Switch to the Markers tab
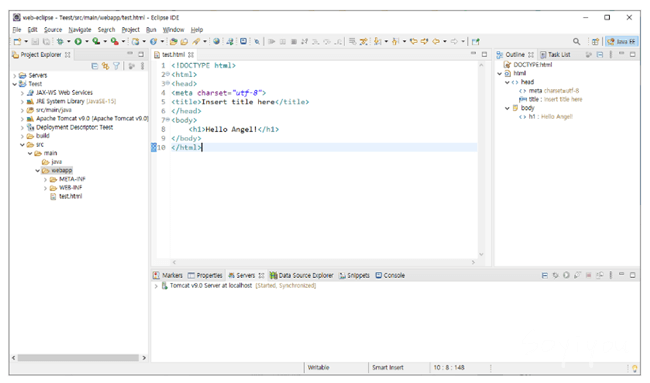The image size is (650, 383). [x=168, y=276]
